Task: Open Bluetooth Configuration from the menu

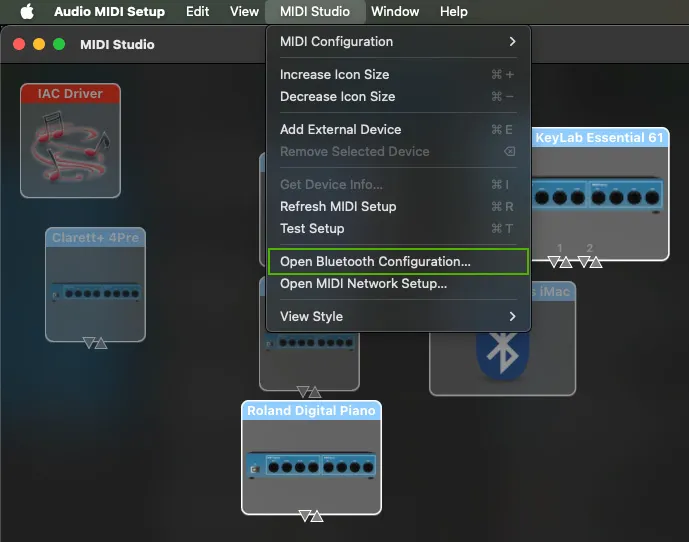Action: click(x=398, y=262)
